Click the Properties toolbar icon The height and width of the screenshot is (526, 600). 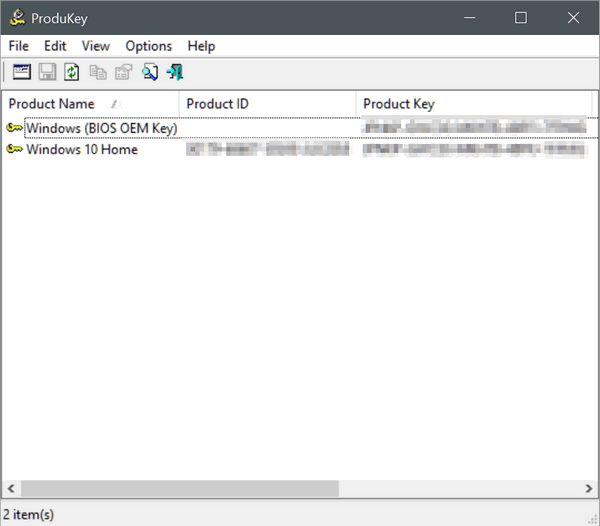123,72
